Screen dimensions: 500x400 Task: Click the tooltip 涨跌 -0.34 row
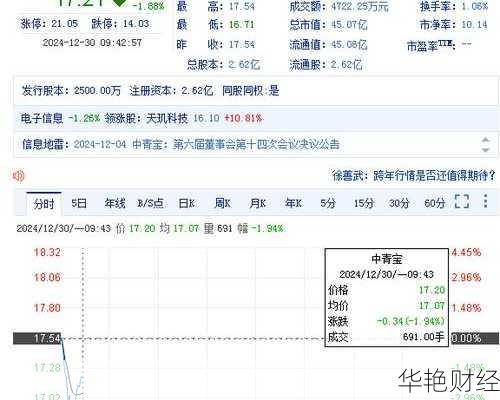[x=387, y=321]
